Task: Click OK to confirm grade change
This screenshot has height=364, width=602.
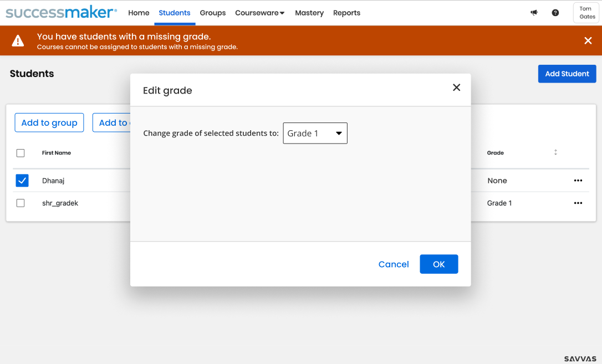Action: [x=438, y=264]
